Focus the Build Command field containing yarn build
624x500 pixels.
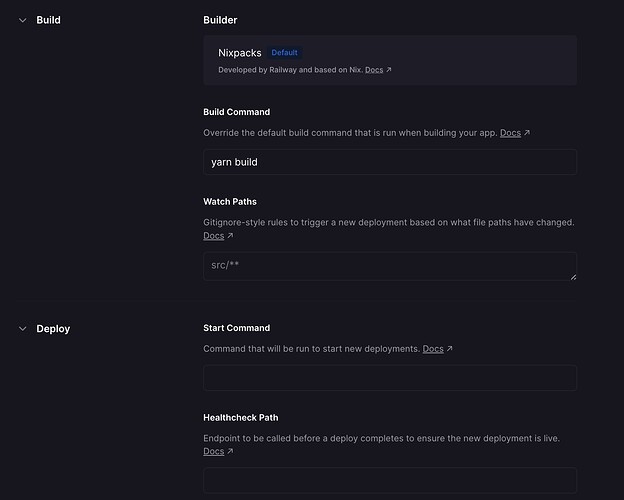(x=390, y=162)
